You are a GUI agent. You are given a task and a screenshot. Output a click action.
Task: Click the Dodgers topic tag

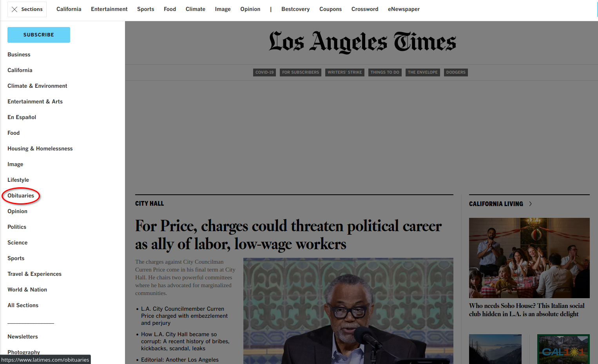coord(456,72)
